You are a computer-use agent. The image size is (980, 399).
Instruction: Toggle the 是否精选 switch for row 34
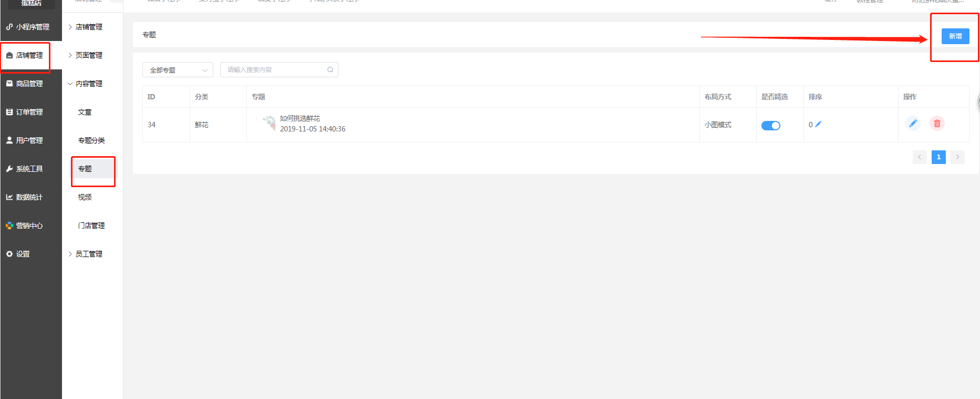[x=771, y=126]
